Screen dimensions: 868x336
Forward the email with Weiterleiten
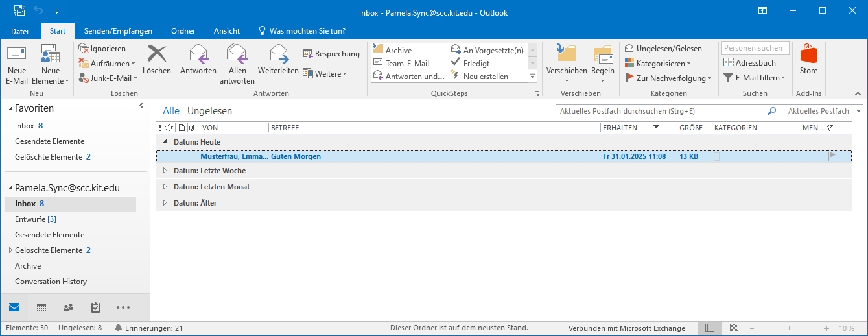point(278,60)
